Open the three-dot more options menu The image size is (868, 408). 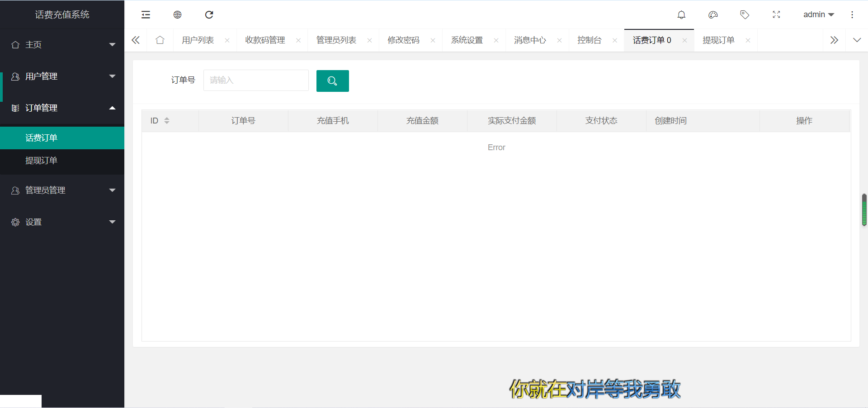coord(852,15)
